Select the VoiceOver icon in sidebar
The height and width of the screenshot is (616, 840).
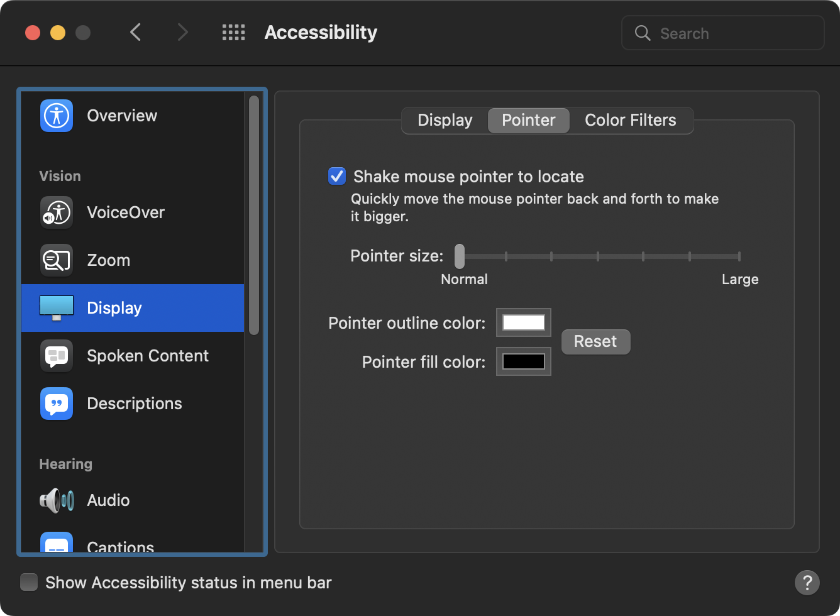(x=57, y=212)
